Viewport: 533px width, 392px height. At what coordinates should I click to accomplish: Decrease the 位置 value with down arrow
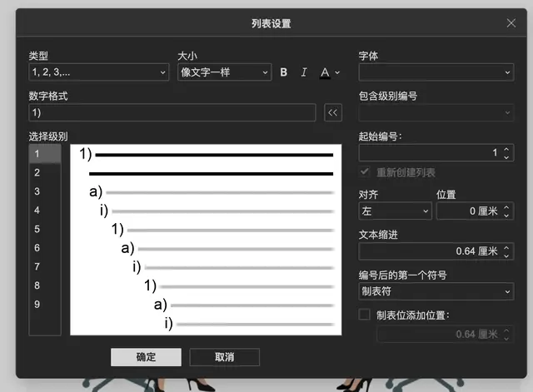[506, 215]
